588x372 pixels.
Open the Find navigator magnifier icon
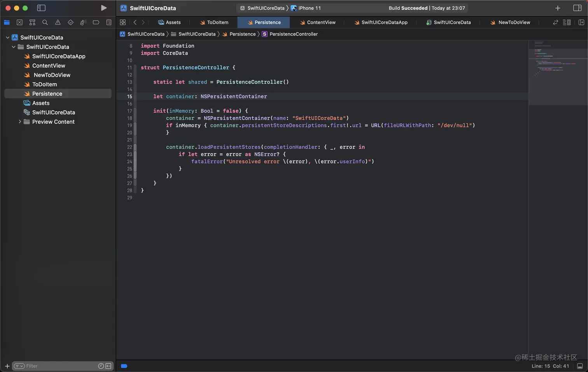point(45,23)
